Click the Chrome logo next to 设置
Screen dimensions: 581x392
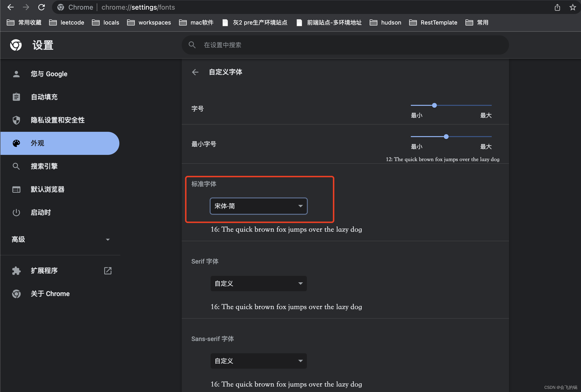(16, 45)
